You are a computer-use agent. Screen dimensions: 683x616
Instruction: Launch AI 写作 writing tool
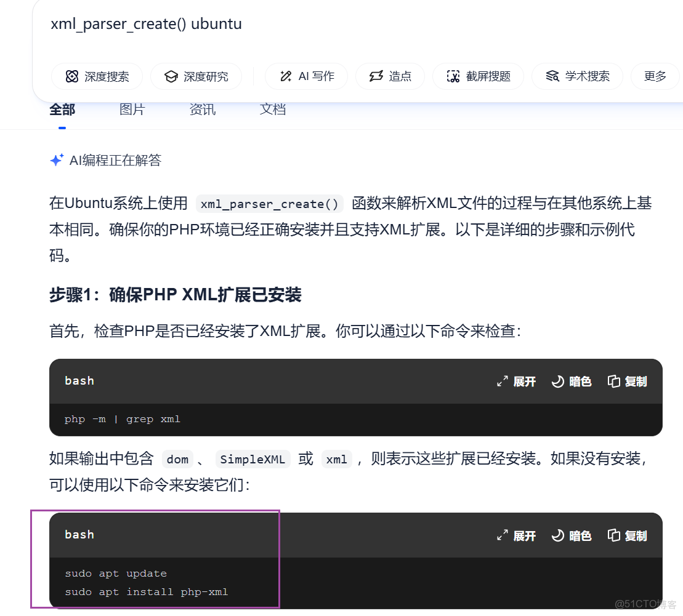click(306, 76)
